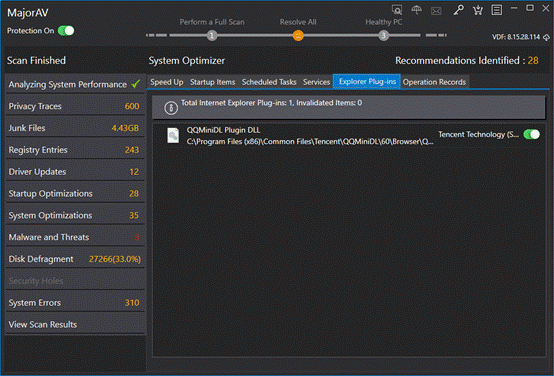Click the plugin's C:\Program Files path text
The width and height of the screenshot is (554, 376).
[310, 142]
